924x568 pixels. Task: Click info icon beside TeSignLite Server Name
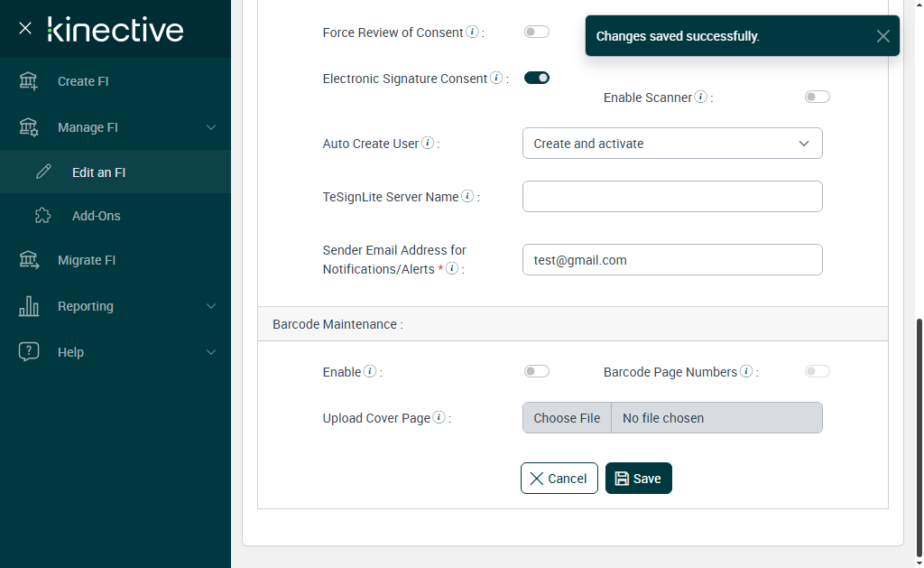(468, 195)
